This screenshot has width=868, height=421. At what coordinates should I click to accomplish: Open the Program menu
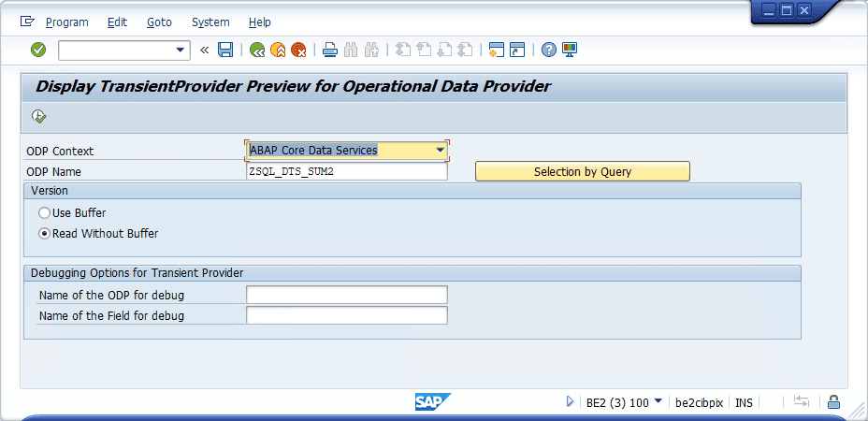67,22
